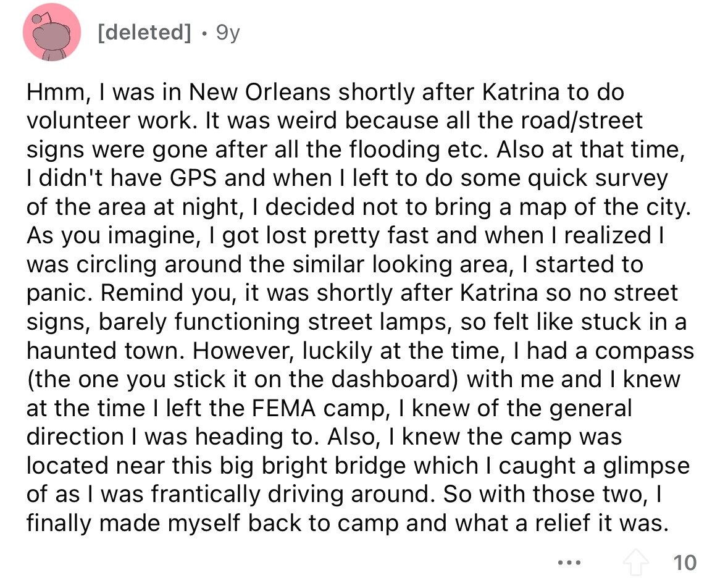This screenshot has width=728, height=578.
Task: Click the [deleted] username label
Action: 144,33
